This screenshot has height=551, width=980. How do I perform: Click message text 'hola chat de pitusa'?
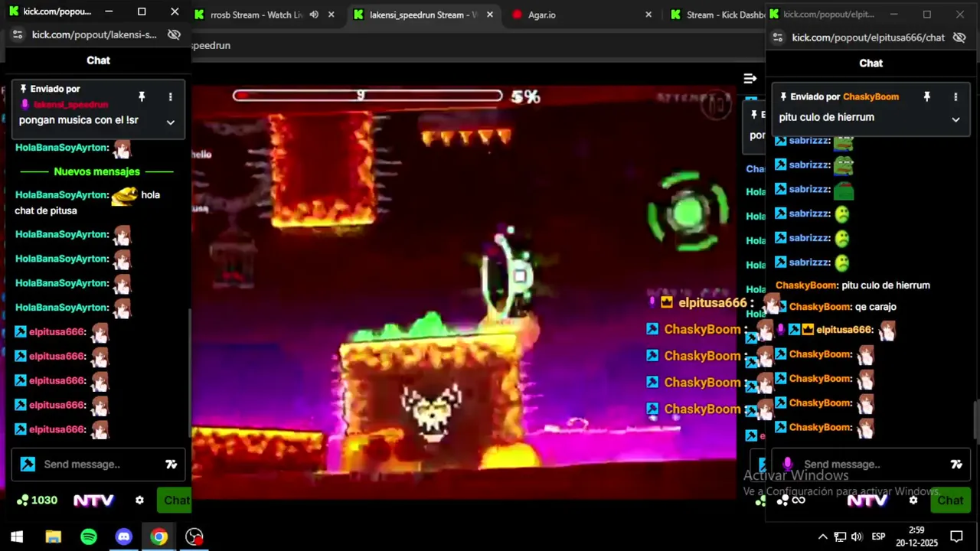click(87, 203)
